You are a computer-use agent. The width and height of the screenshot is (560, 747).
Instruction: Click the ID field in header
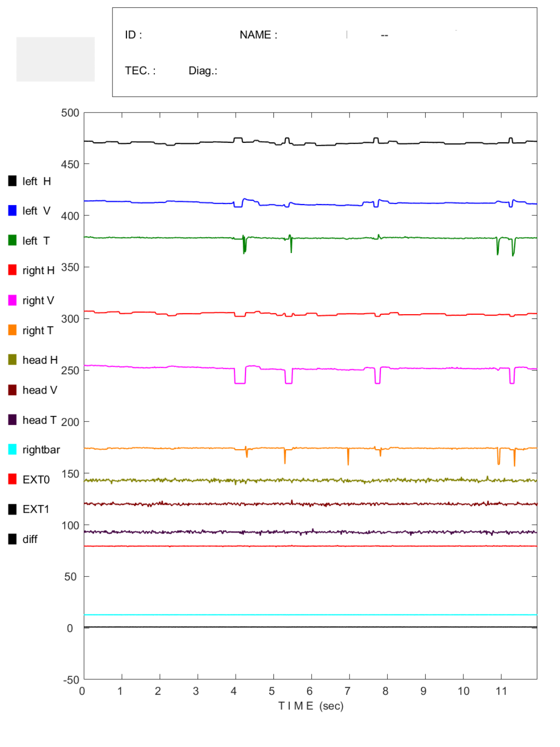[x=133, y=35]
